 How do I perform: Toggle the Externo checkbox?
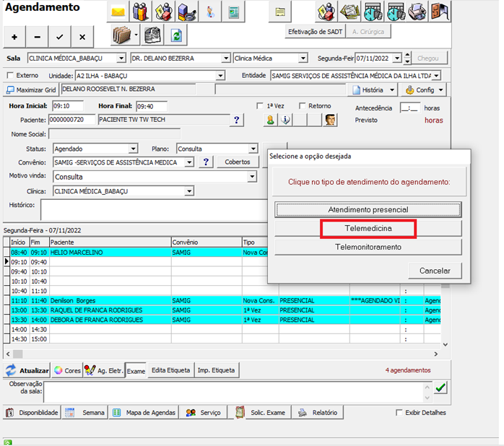tap(10, 75)
